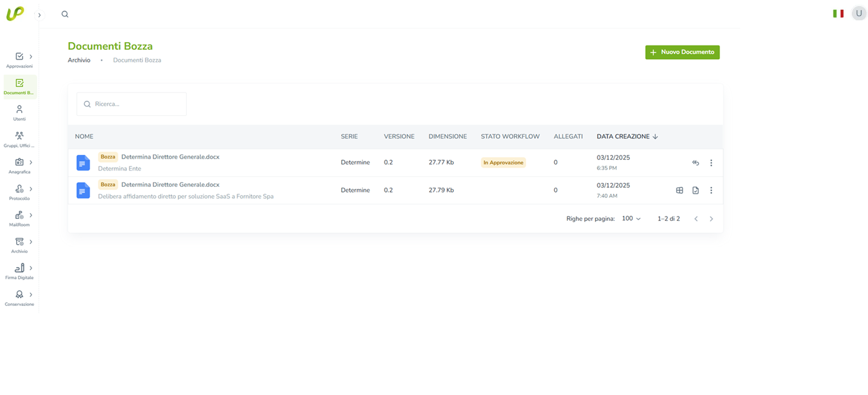Open Utenti in the sidebar
This screenshot has height=395, width=868.
pos(19,113)
